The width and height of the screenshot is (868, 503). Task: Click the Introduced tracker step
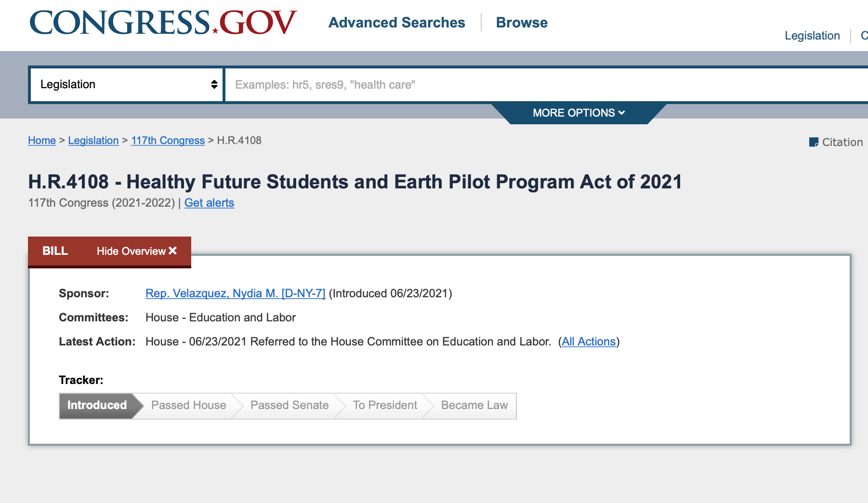point(97,406)
